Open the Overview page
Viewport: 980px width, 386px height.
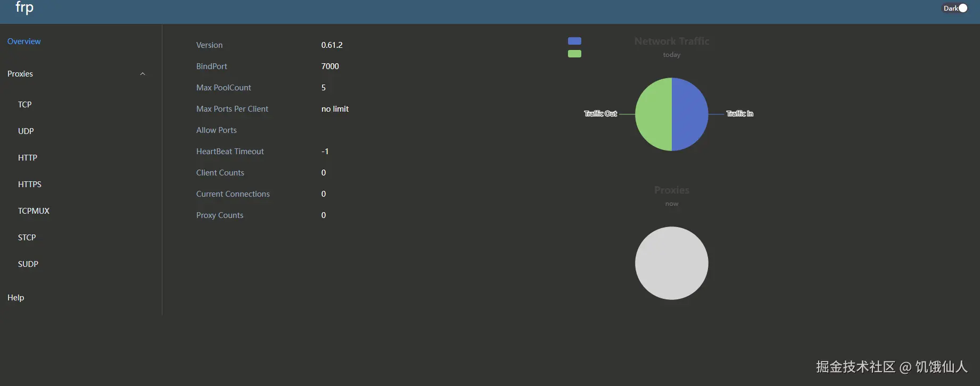point(24,41)
